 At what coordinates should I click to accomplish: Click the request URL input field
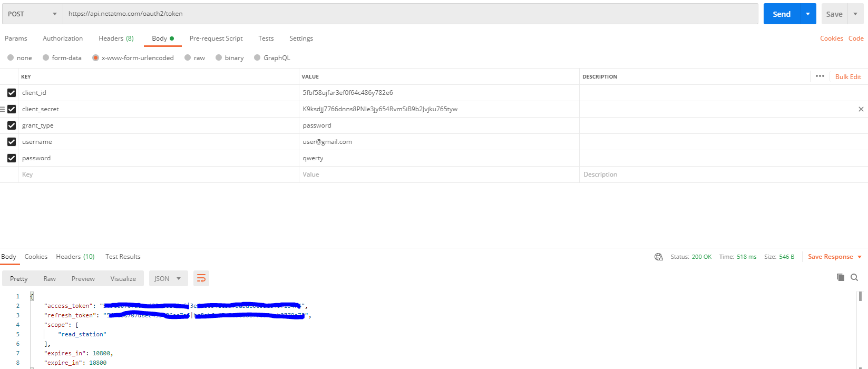point(410,14)
